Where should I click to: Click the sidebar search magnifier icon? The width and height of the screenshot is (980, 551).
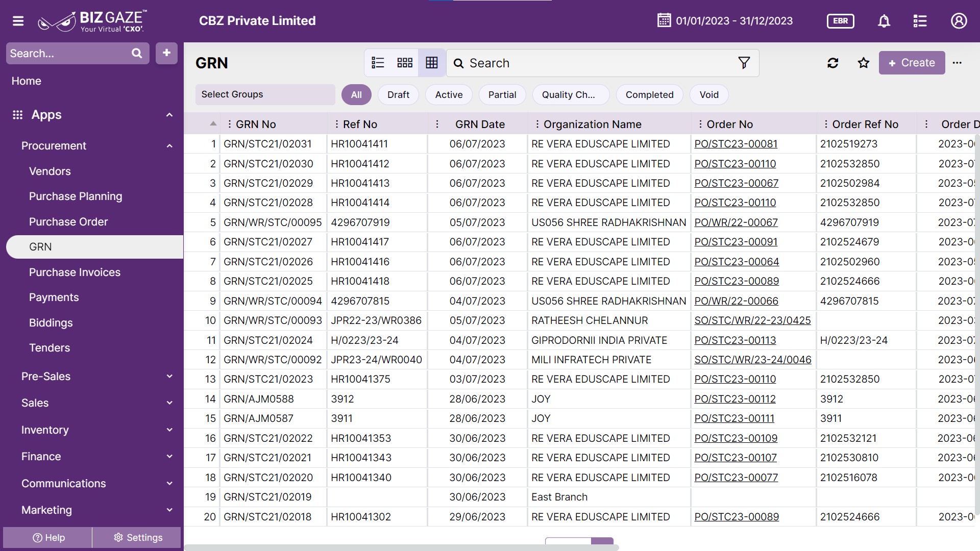[x=137, y=53]
